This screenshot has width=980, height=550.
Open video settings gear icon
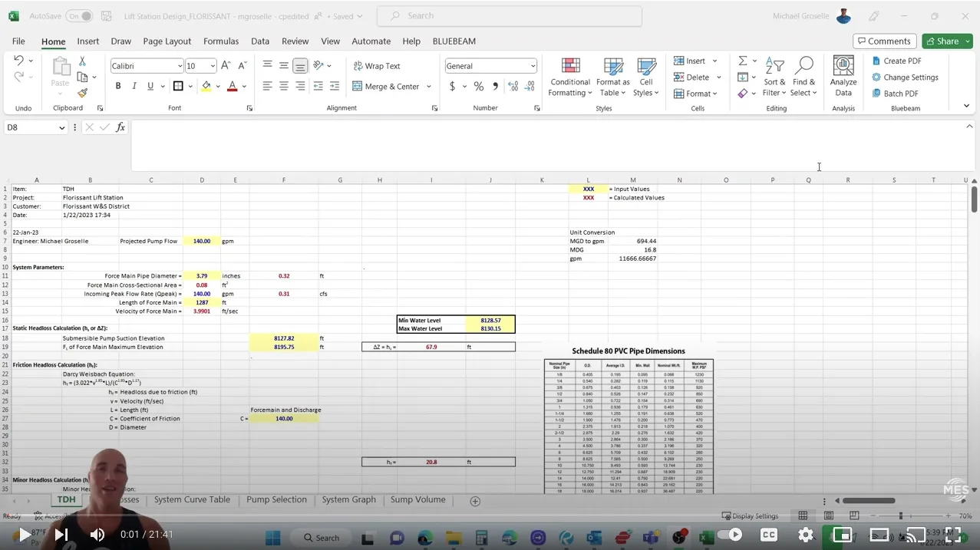pos(806,535)
